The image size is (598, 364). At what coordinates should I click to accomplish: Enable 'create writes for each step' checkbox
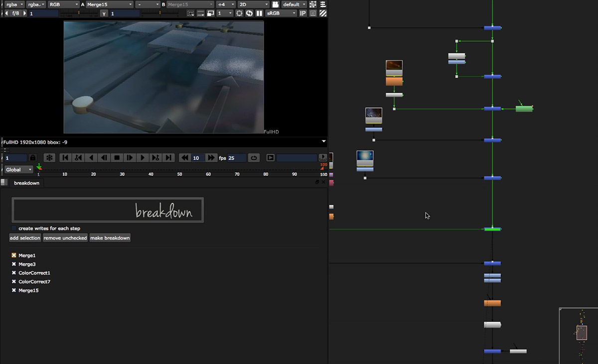pyautogui.click(x=14, y=229)
